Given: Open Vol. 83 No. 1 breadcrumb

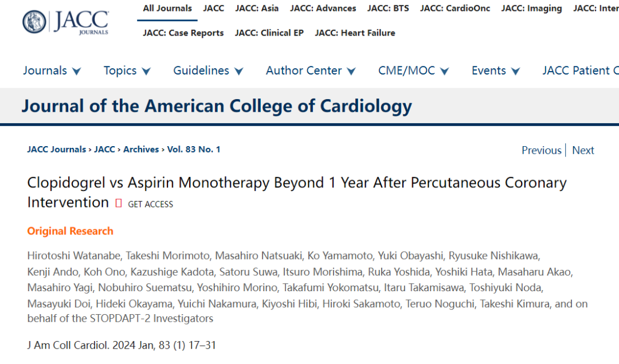Looking at the screenshot, I should pyautogui.click(x=194, y=149).
